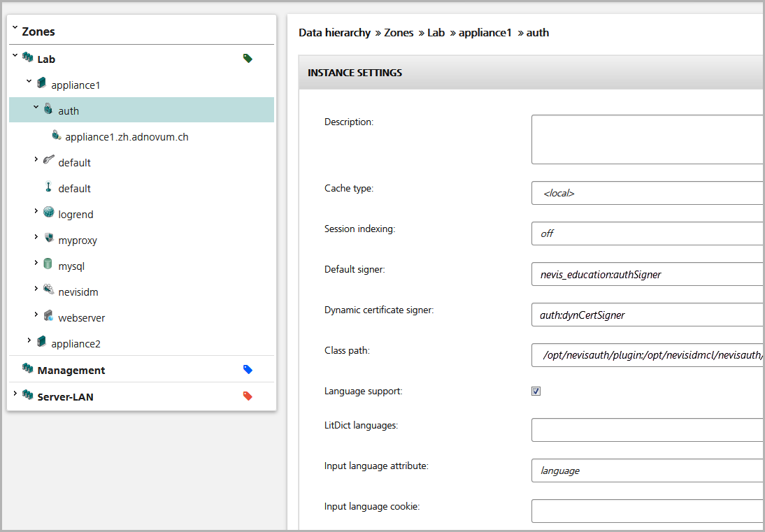Go to Data hierarchy in the breadcrumb
The width and height of the screenshot is (765, 532).
[335, 33]
